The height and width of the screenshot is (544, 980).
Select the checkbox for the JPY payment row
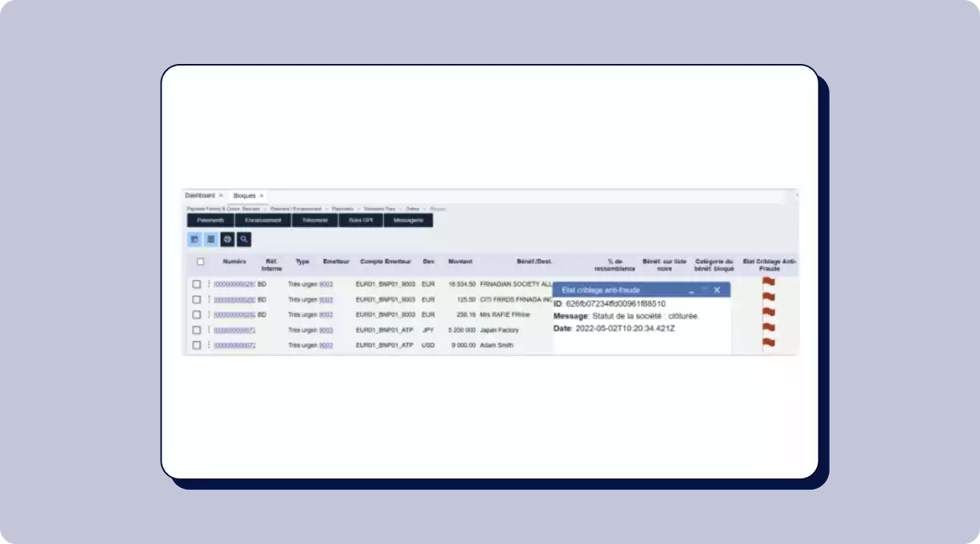tap(196, 330)
